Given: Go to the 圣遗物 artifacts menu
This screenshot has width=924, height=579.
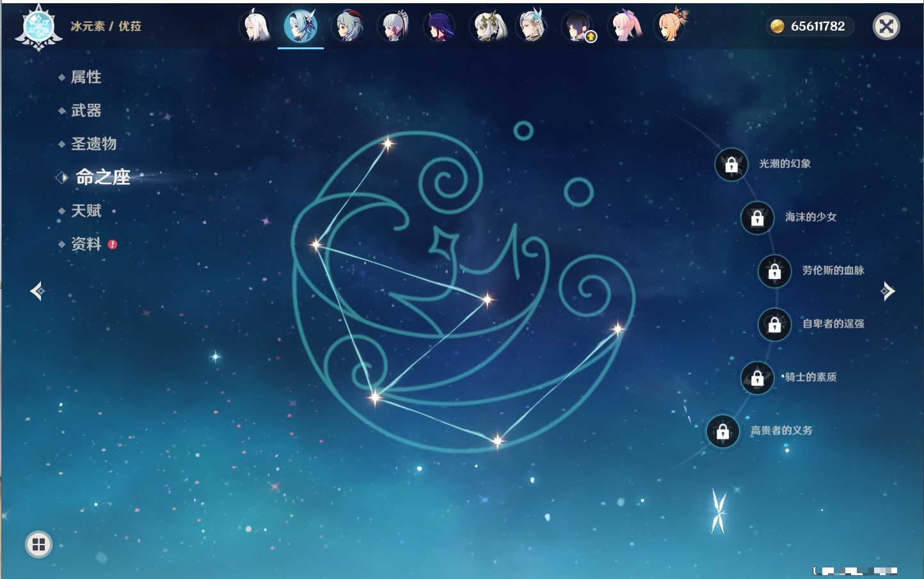Looking at the screenshot, I should point(93,144).
